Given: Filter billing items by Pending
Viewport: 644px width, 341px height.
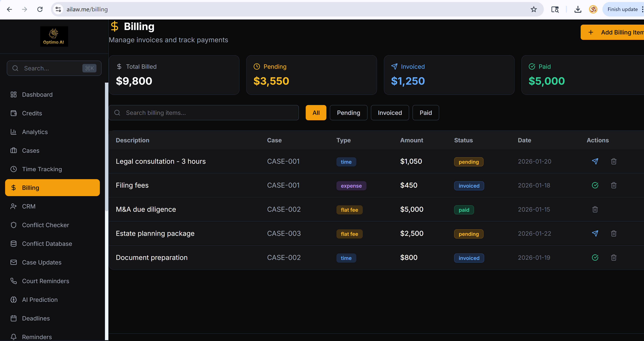Looking at the screenshot, I should (348, 113).
